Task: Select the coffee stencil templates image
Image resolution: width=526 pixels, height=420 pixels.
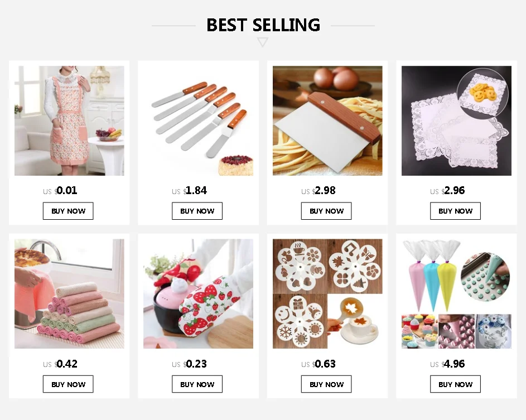Action: coord(327,293)
